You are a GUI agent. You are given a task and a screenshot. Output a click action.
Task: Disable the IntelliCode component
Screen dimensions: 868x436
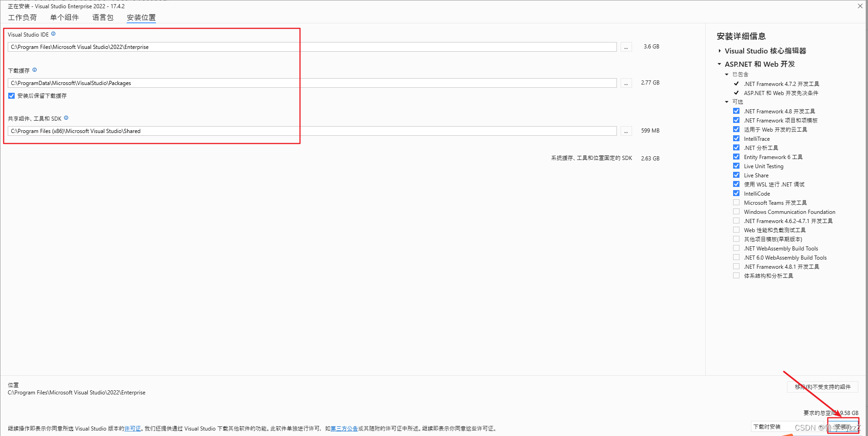[736, 193]
